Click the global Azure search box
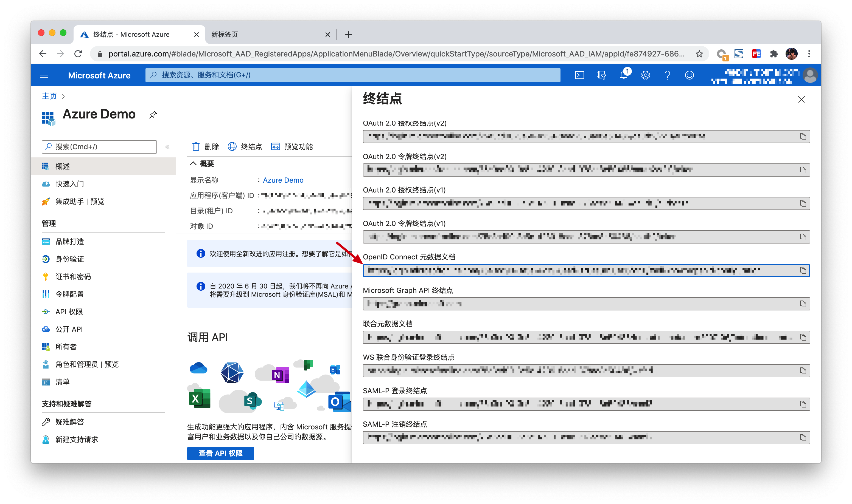The height and width of the screenshot is (504, 852). [353, 75]
